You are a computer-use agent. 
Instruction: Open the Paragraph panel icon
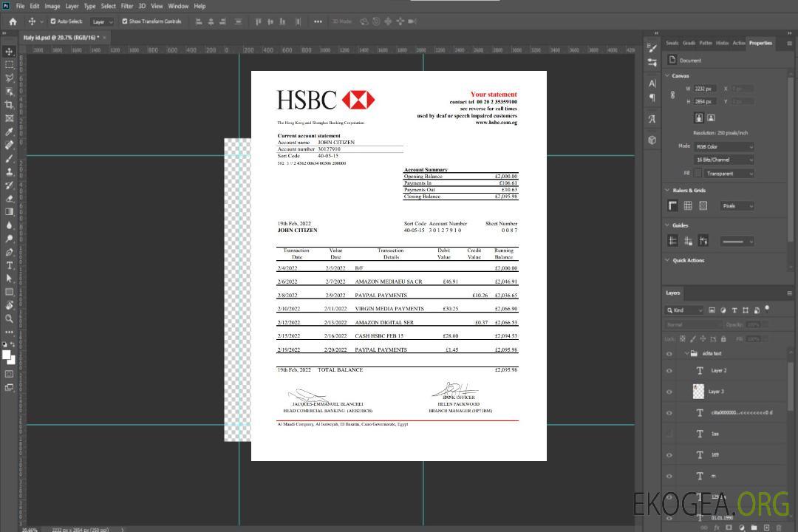pos(652,98)
